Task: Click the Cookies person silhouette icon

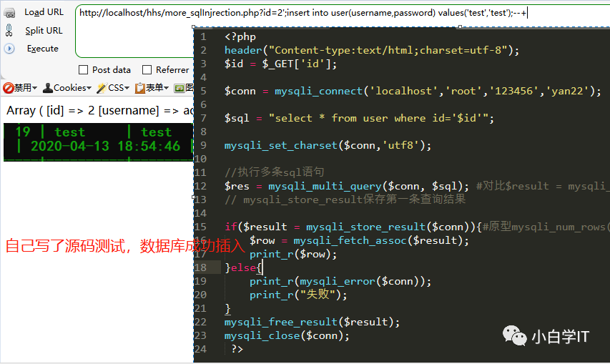Action: tap(48, 88)
